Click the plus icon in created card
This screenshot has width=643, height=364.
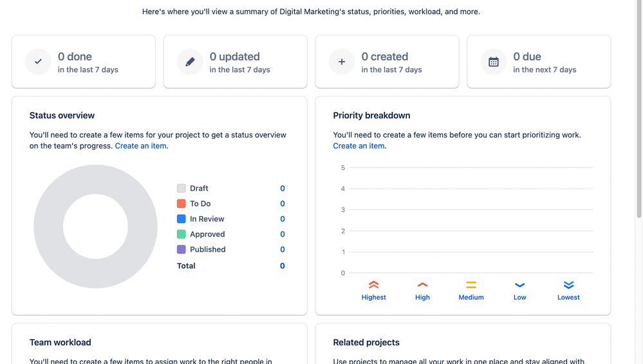[x=342, y=62]
